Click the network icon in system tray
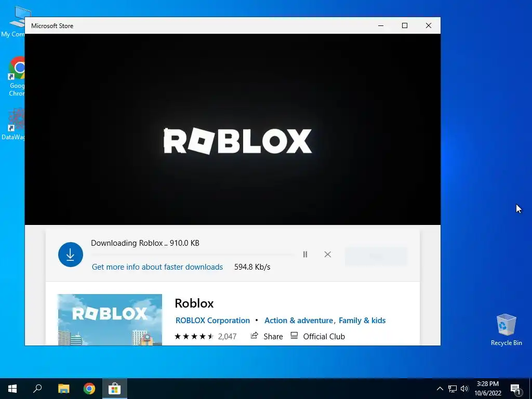This screenshot has width=532, height=399. point(453,389)
